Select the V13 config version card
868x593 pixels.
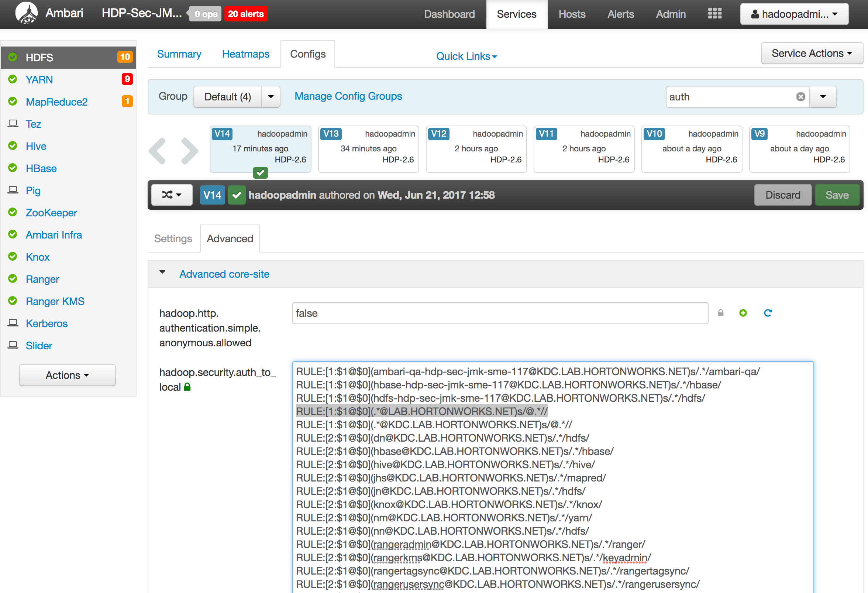click(x=368, y=149)
